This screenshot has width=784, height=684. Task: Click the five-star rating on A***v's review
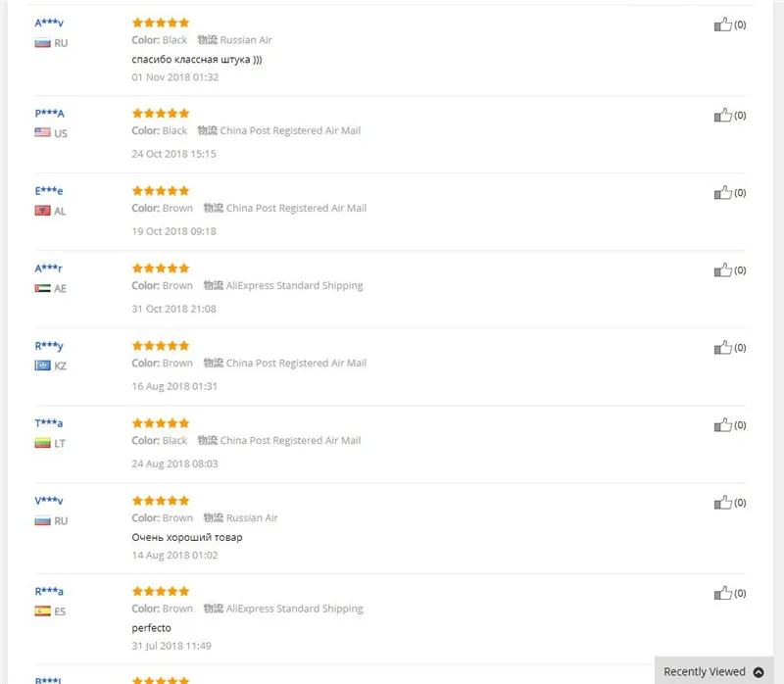tap(161, 23)
